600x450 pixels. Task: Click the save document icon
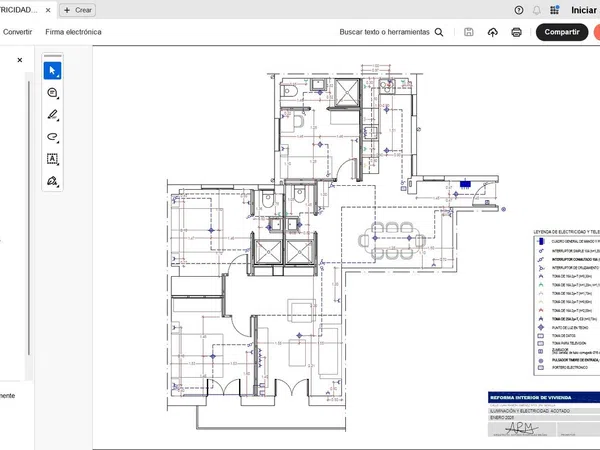[x=469, y=32]
